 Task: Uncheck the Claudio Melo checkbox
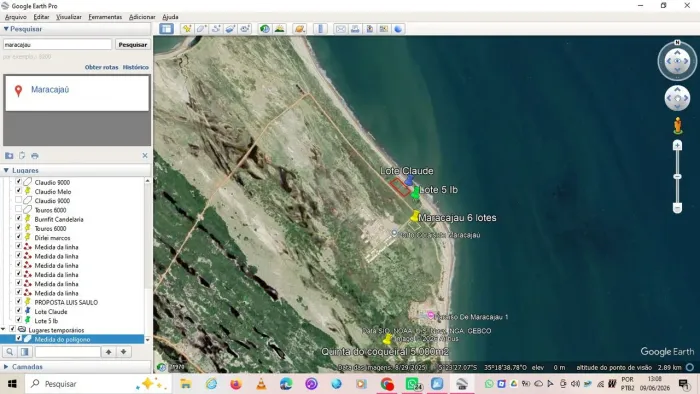pyautogui.click(x=18, y=191)
